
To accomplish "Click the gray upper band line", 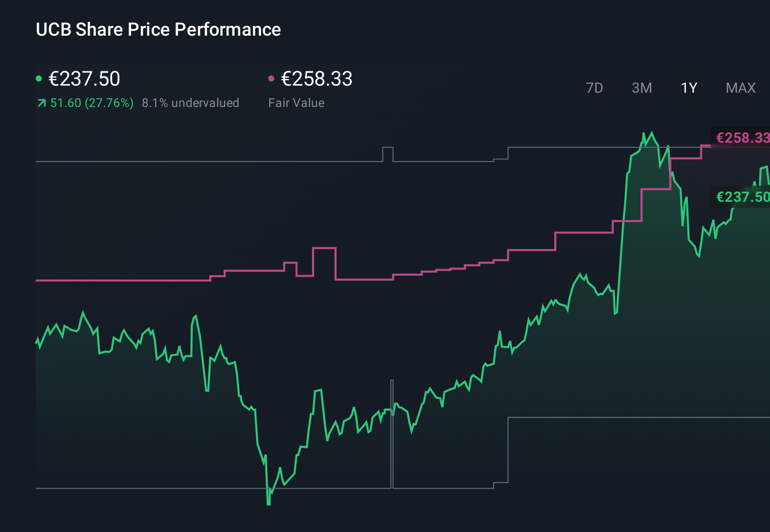I will tap(204, 162).
